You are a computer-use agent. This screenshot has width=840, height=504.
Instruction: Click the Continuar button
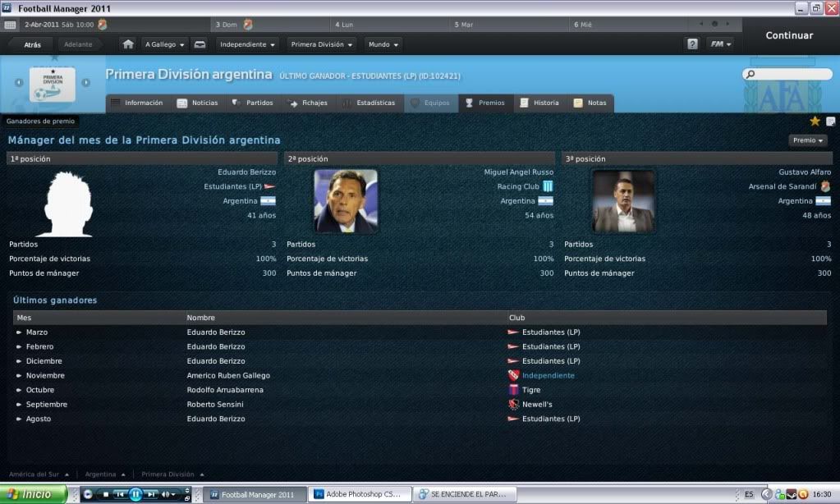click(x=789, y=35)
